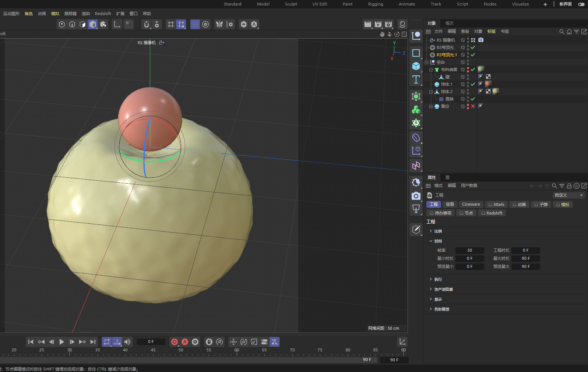The height and width of the screenshot is (372, 588).
Task: Toggle enable checkmark for 布料曲面
Action: tap(473, 70)
